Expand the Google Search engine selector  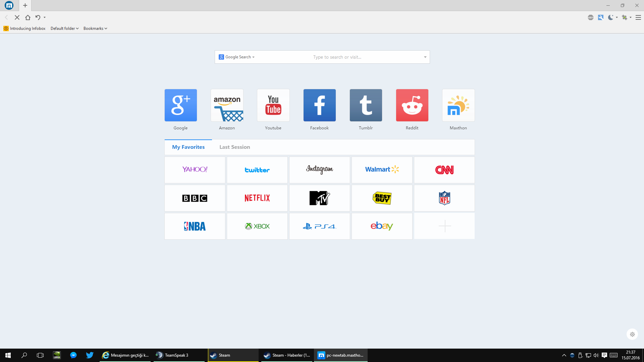tap(236, 57)
